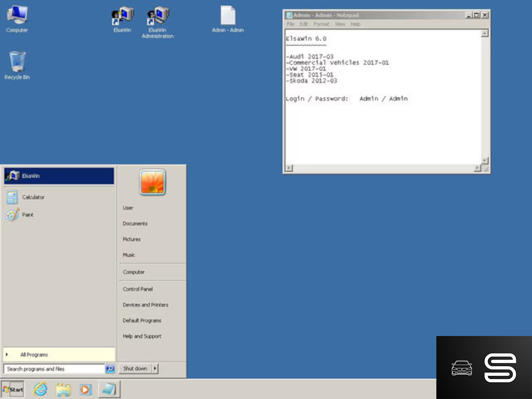Open the Format menu in Notepad

321,24
